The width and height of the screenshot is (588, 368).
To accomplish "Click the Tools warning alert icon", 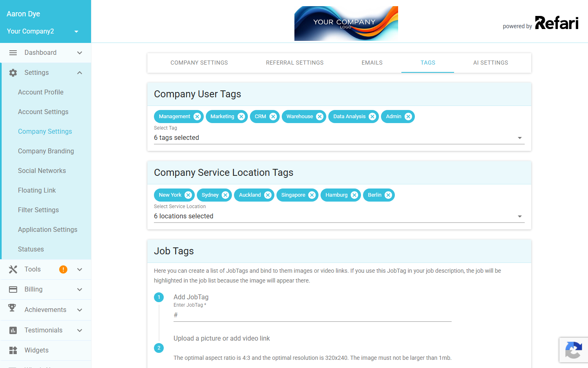I will point(63,269).
